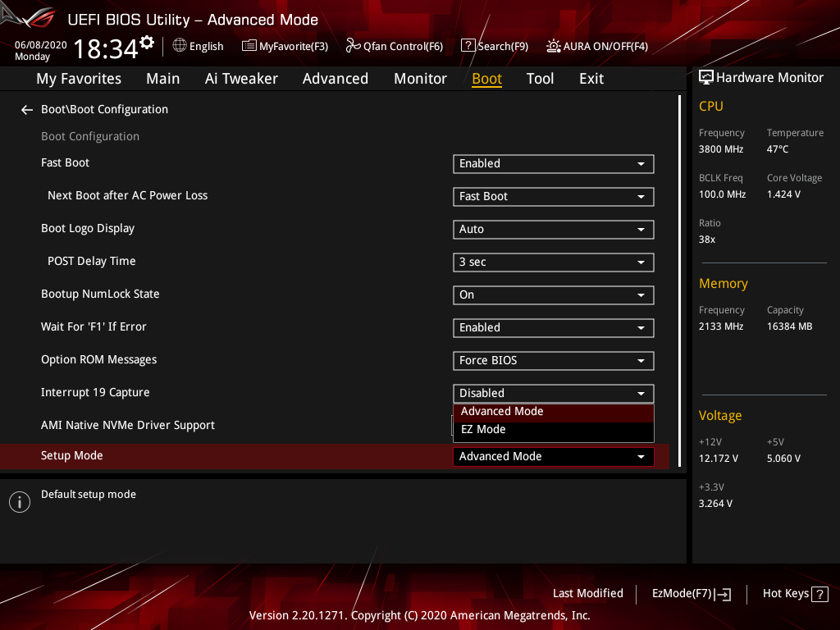The height and width of the screenshot is (630, 840).
Task: Open the Option ROM Messages dropdown
Action: coord(554,361)
